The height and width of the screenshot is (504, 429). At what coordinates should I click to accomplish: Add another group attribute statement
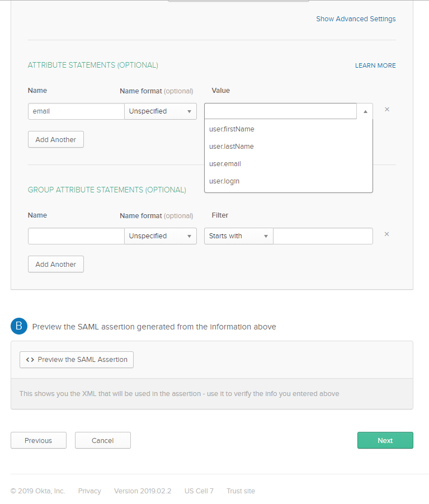(56, 265)
